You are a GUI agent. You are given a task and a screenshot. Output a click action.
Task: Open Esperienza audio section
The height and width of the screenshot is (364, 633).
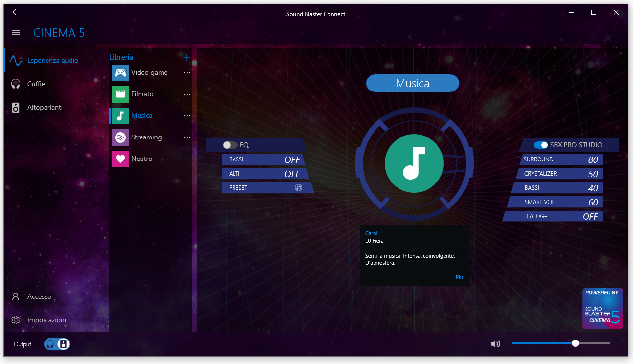(x=53, y=61)
